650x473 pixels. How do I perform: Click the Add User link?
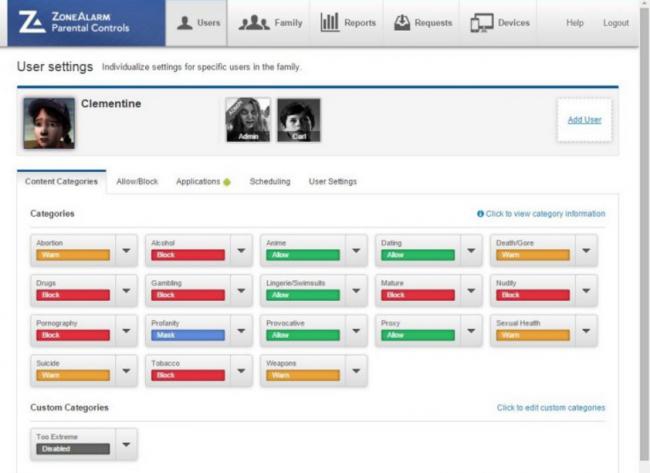tap(584, 120)
